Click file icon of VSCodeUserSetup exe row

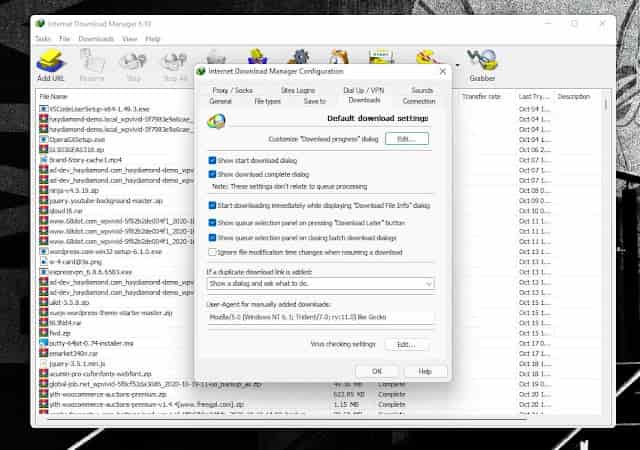click(x=44, y=109)
